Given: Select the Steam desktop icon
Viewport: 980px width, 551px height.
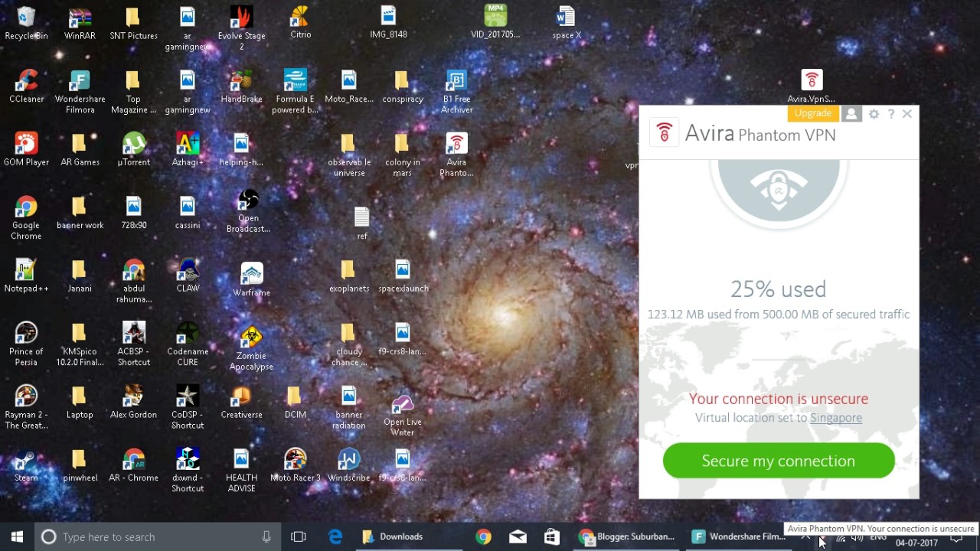Looking at the screenshot, I should pyautogui.click(x=26, y=465).
